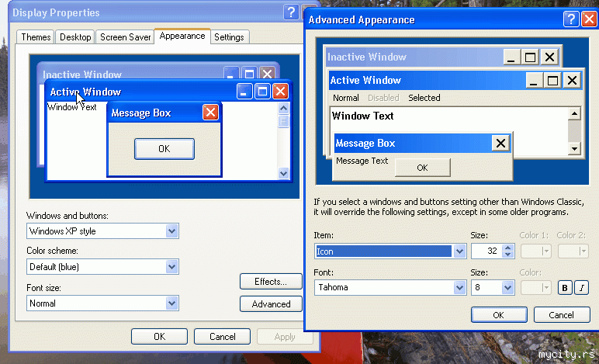Open the Color 2 swatch picker
This screenshot has height=364, width=599.
click(573, 251)
